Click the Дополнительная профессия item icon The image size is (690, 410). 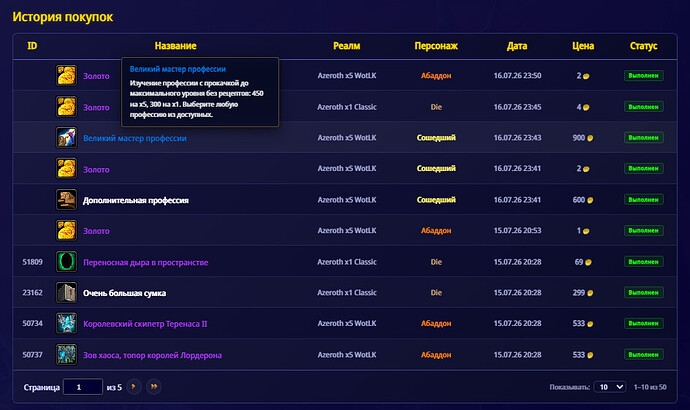coord(66,200)
